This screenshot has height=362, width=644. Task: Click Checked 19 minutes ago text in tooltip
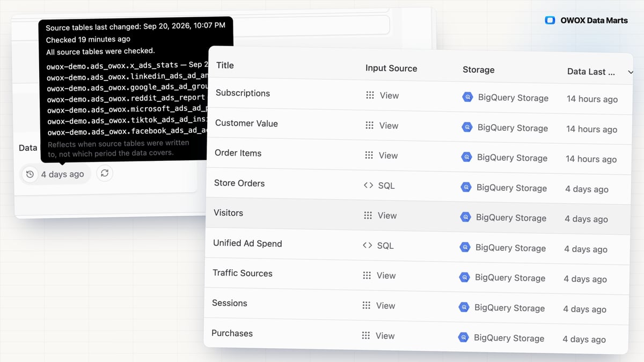click(x=88, y=40)
